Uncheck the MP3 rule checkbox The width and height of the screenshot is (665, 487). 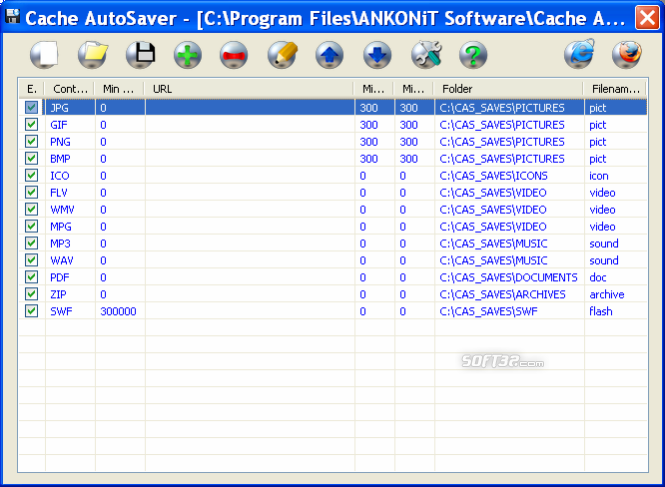click(x=31, y=243)
